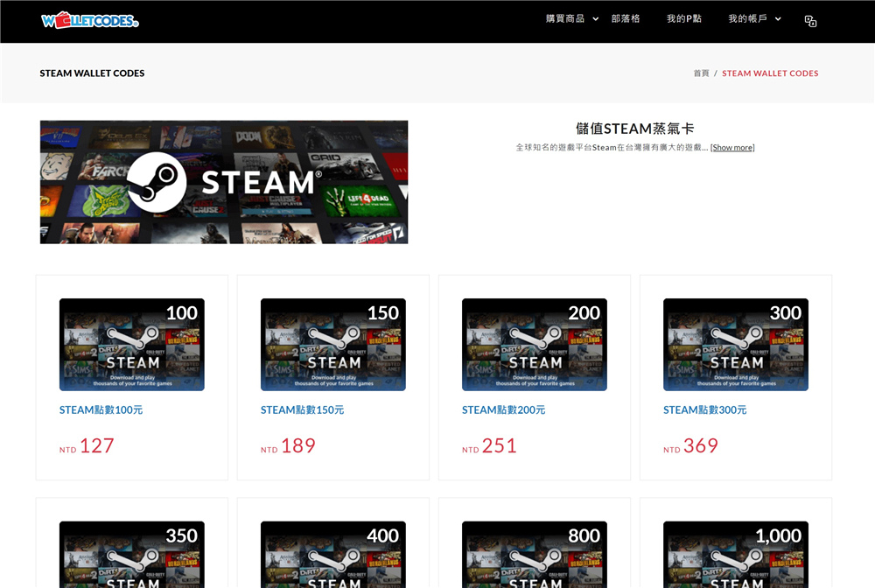Open the Steam 200 card image
The image size is (875, 588).
pyautogui.click(x=535, y=344)
